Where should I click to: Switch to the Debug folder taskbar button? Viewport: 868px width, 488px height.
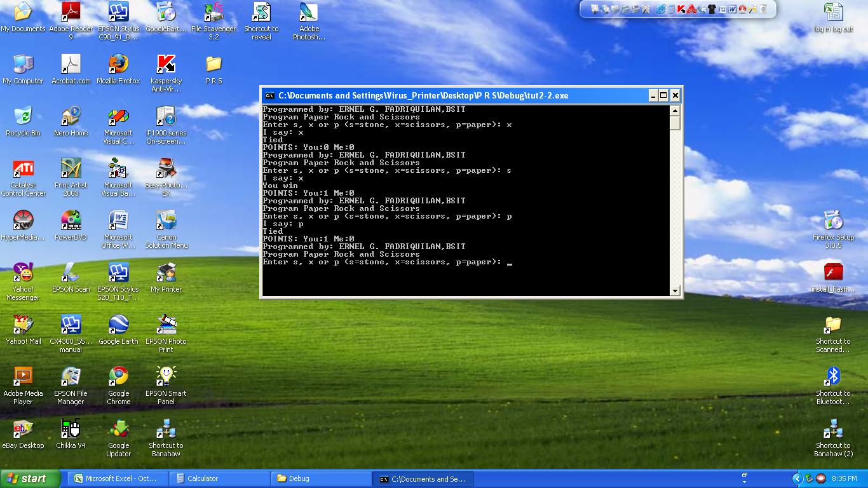click(x=322, y=478)
